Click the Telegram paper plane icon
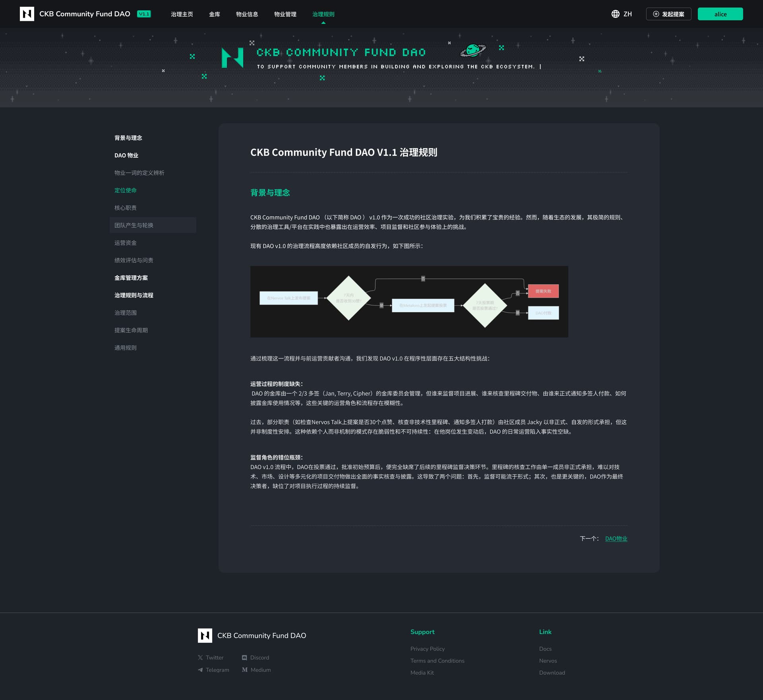 (200, 670)
